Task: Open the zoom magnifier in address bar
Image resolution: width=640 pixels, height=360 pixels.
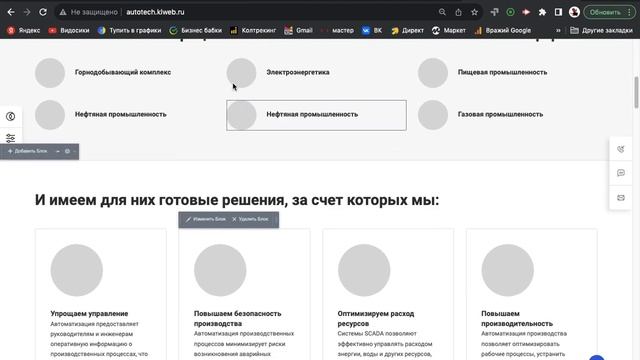Action: point(442,12)
